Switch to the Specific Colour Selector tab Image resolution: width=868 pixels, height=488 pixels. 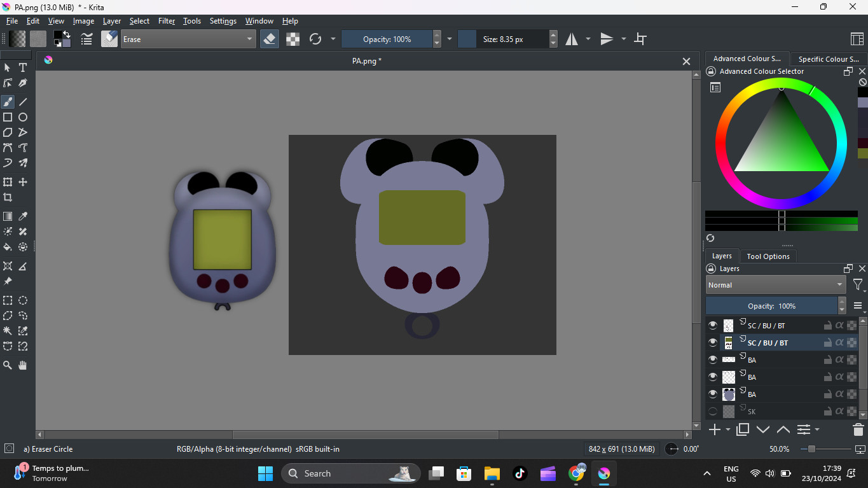tap(829, 59)
